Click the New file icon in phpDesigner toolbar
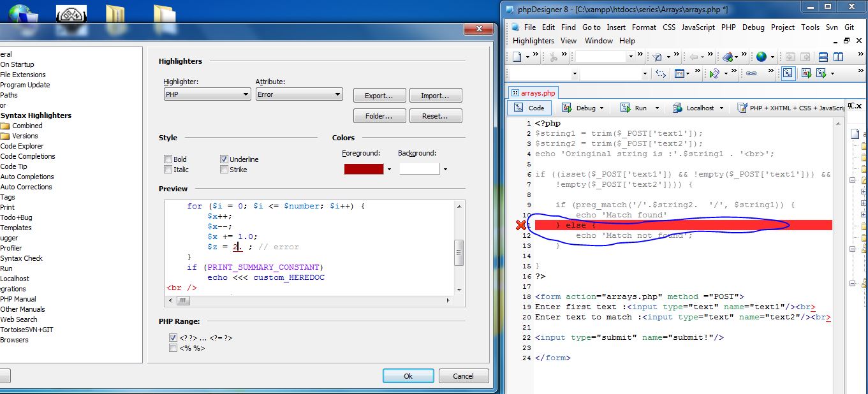868x394 pixels. coord(517,57)
